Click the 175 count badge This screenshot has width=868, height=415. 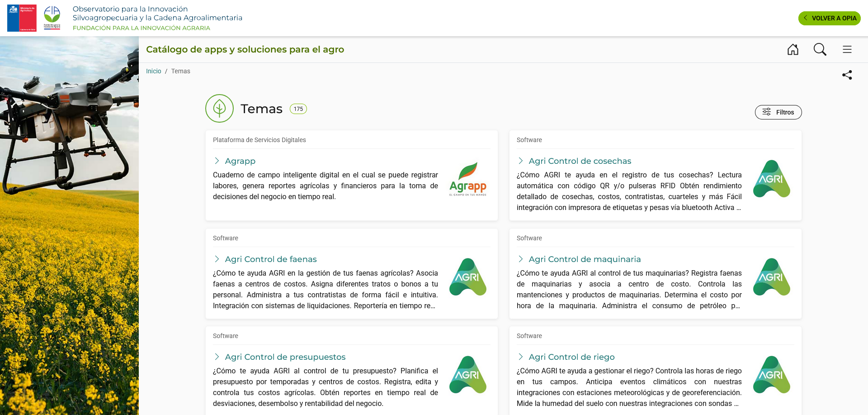298,109
